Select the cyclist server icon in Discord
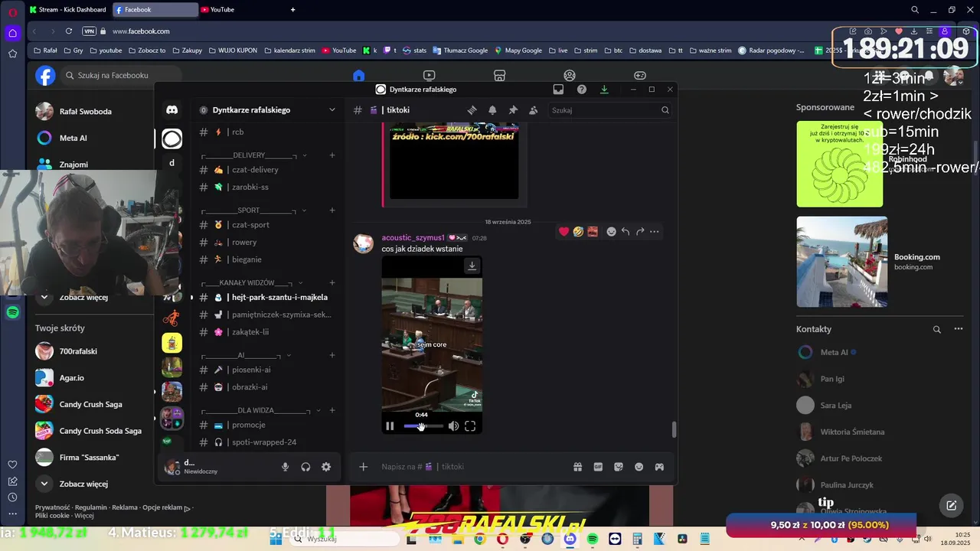This screenshot has width=980, height=551. coord(171,318)
